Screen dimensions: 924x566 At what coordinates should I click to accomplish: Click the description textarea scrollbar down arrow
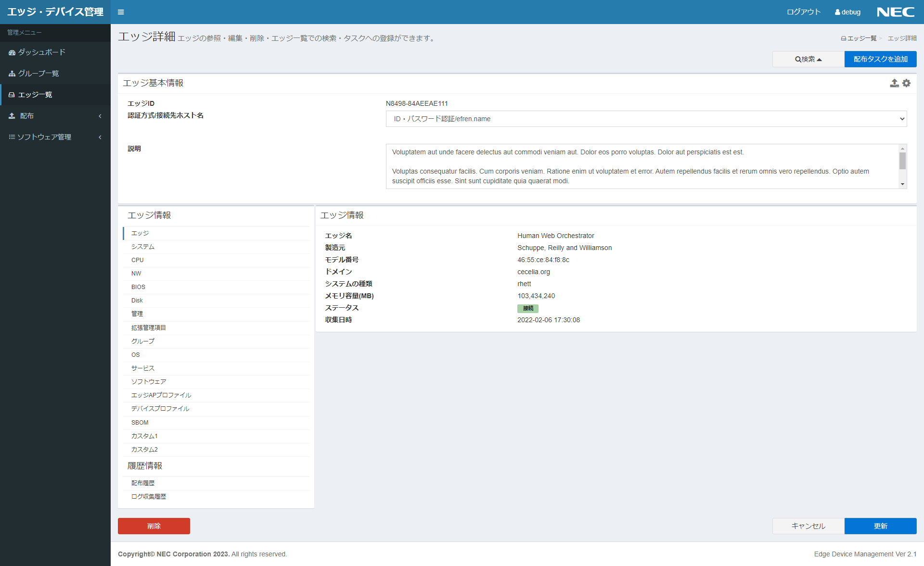tap(902, 184)
